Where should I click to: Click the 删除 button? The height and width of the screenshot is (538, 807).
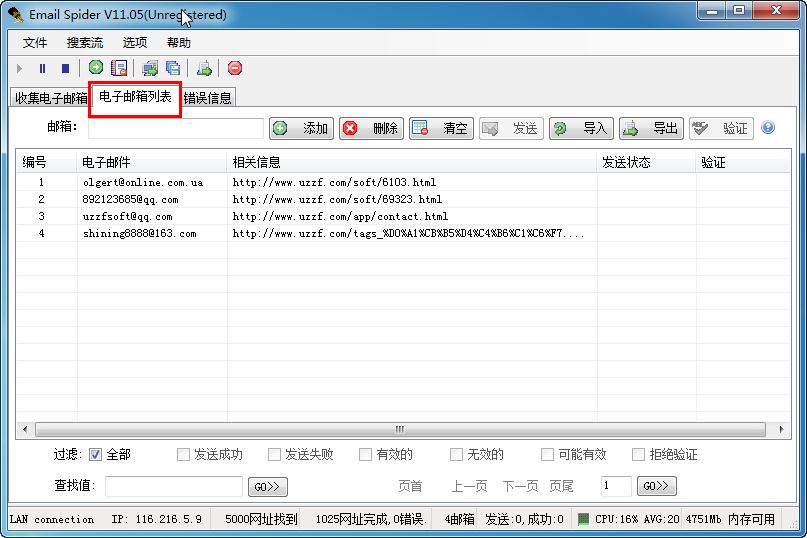[372, 128]
